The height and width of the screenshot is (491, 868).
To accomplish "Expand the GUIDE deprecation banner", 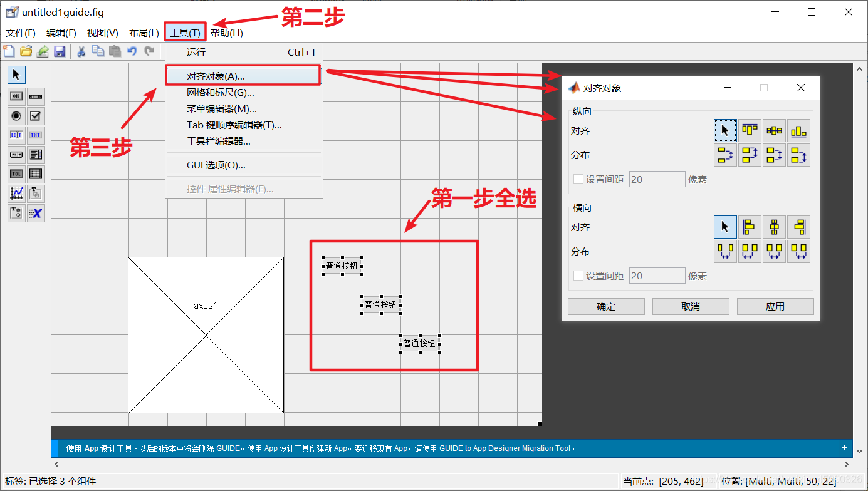I will [x=845, y=448].
